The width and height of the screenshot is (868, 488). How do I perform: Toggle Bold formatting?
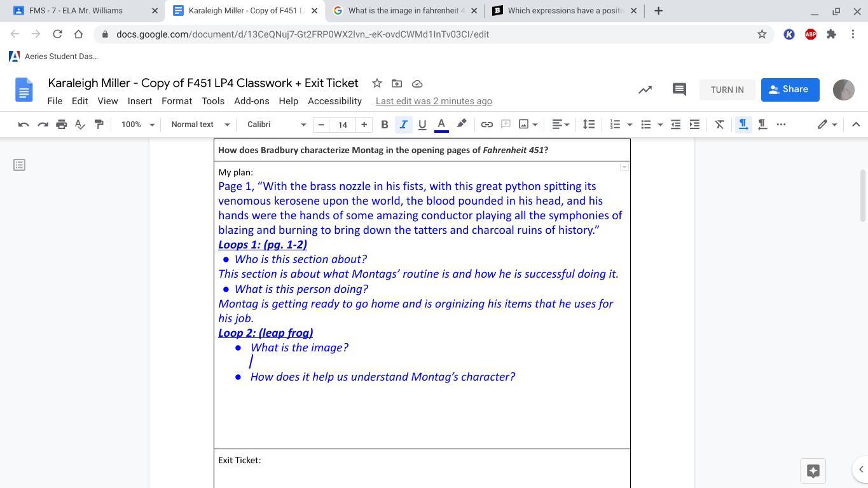point(384,125)
